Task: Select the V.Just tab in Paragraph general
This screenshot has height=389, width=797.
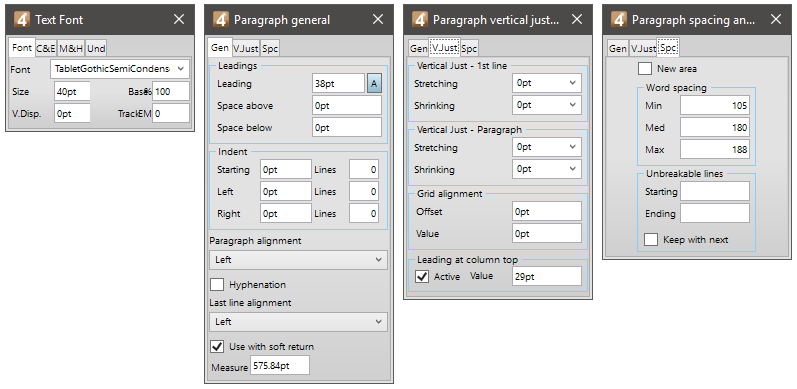Action: tap(246, 49)
